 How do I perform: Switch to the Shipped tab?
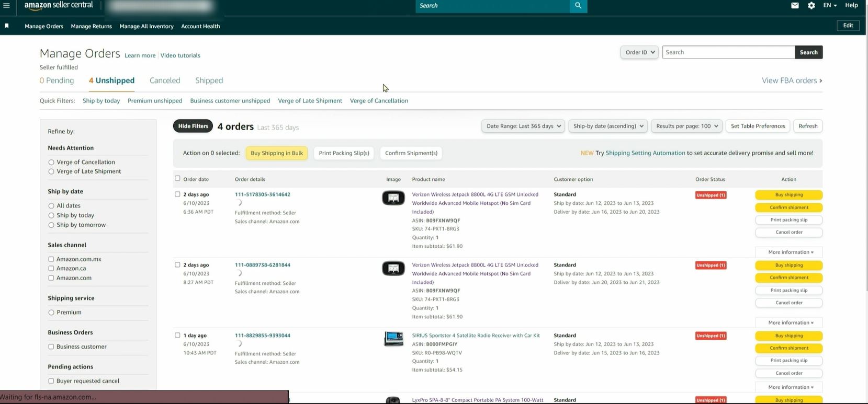coord(209,80)
